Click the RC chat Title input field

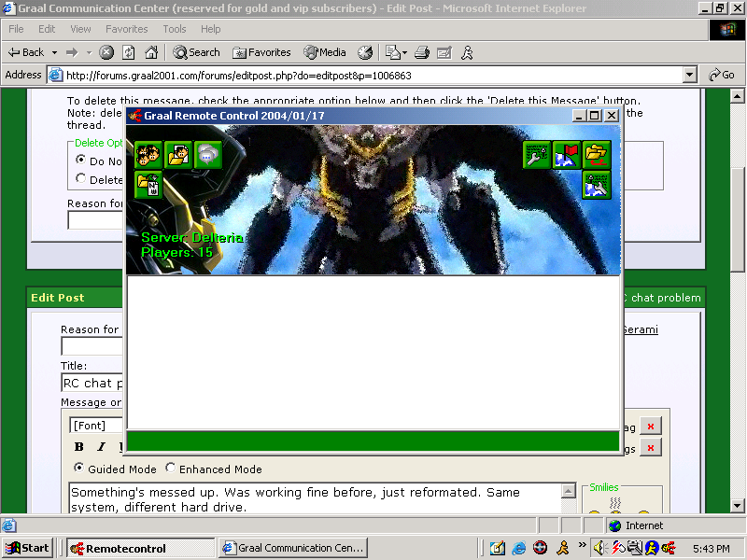pyautogui.click(x=92, y=383)
